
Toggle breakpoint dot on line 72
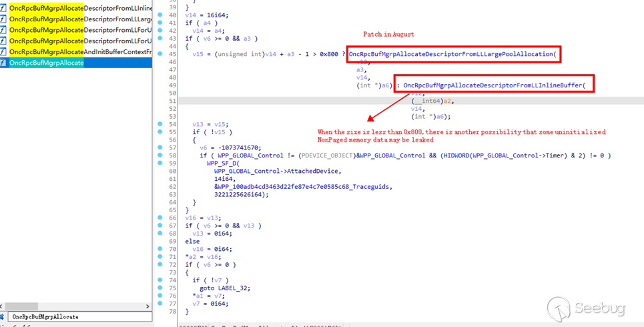(x=159, y=264)
